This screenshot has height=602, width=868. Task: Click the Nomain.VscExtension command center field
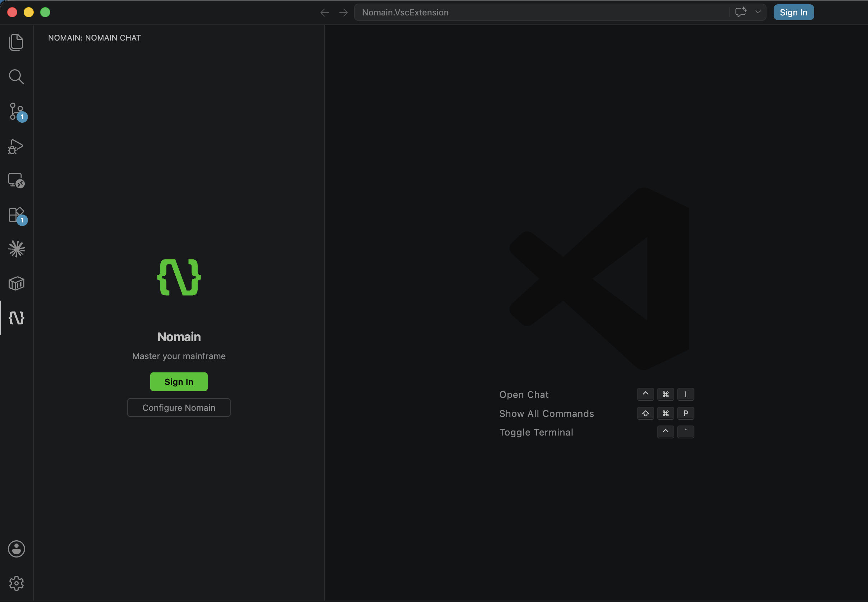point(542,13)
